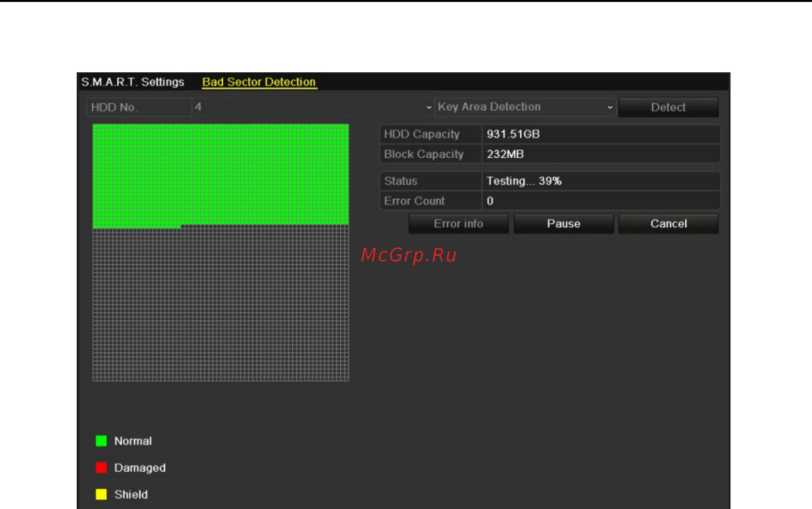Click the Normal legend label

(133, 441)
